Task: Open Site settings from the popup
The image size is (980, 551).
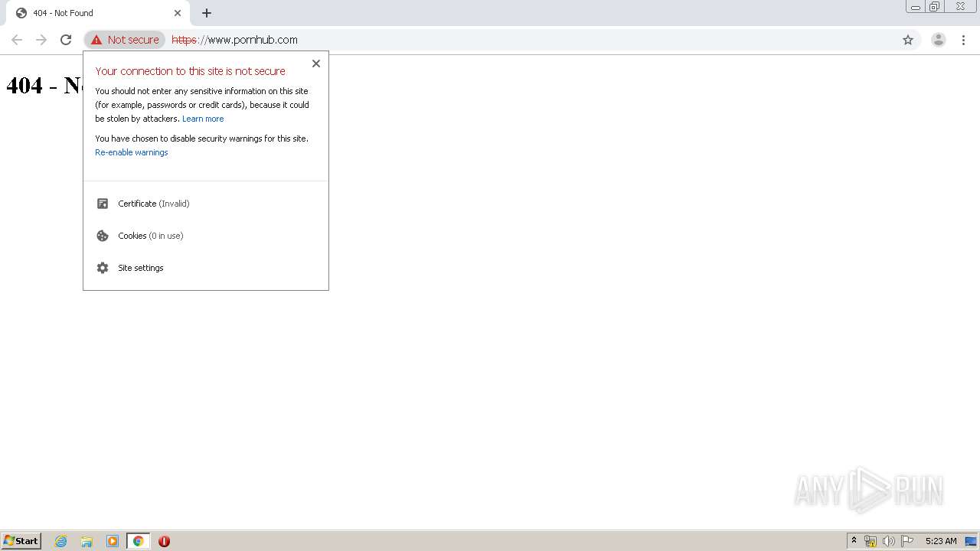Action: tap(206, 268)
